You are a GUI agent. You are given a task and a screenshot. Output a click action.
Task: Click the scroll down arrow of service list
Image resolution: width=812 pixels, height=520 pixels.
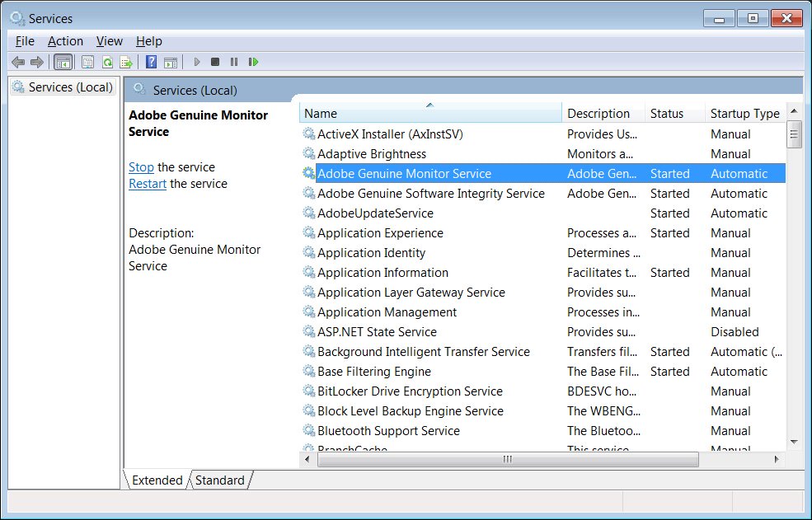(x=794, y=442)
